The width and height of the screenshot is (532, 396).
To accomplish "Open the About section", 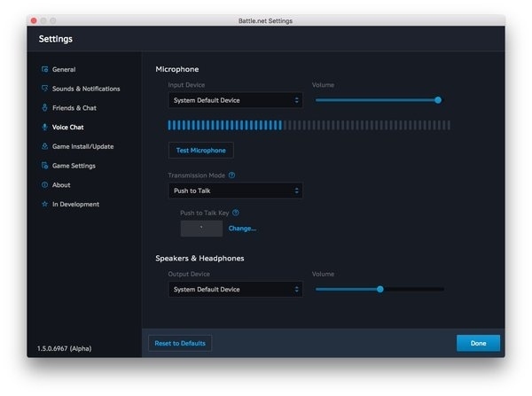I will [61, 185].
